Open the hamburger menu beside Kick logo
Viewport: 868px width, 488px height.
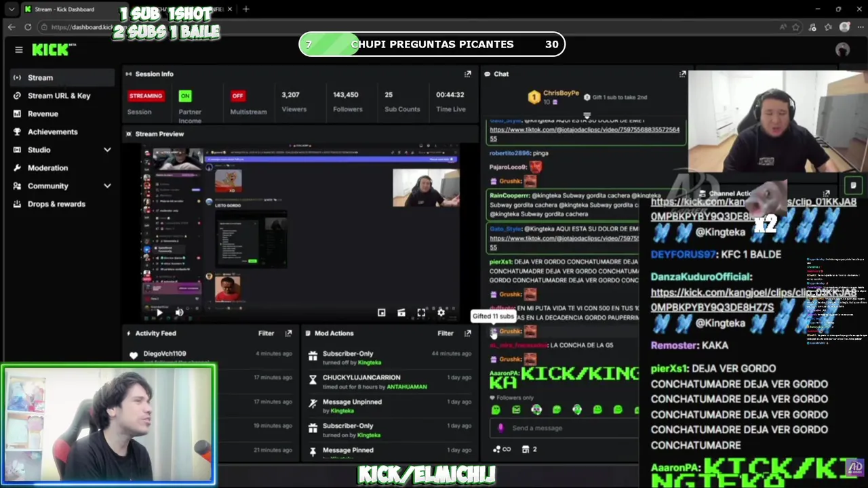pos(19,49)
